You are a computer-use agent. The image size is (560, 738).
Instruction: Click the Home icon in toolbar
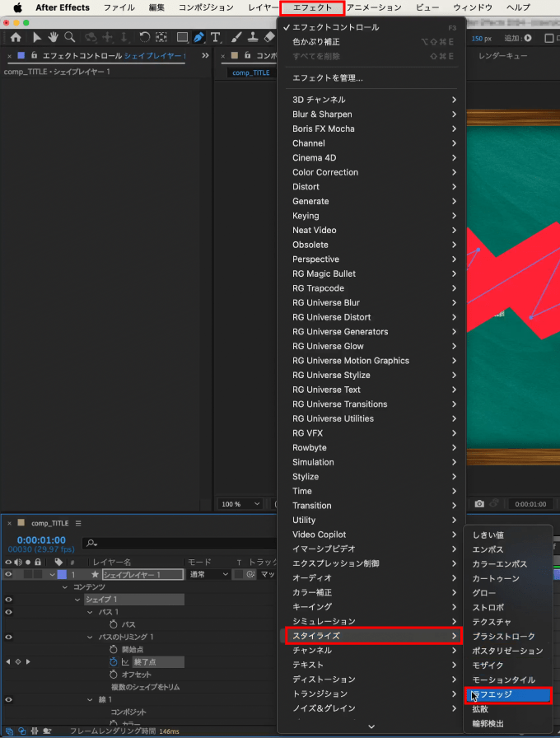[x=16, y=38]
